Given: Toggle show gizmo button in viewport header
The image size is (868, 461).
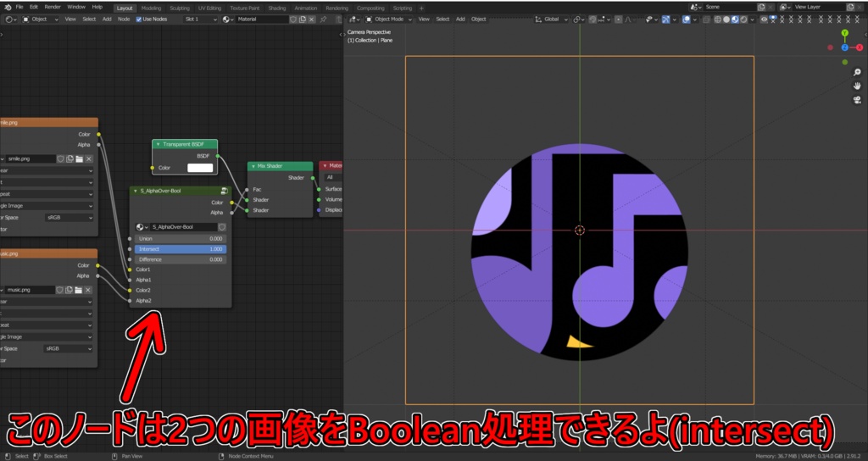Looking at the screenshot, I should pos(666,19).
